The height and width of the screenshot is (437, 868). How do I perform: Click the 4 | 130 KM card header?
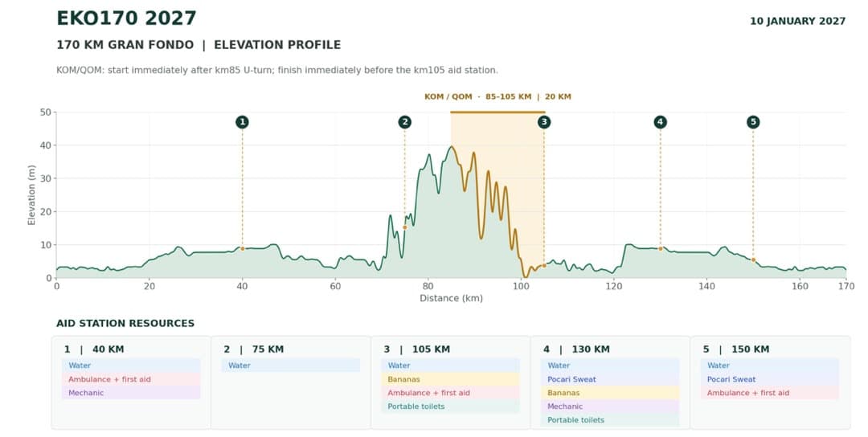point(576,349)
